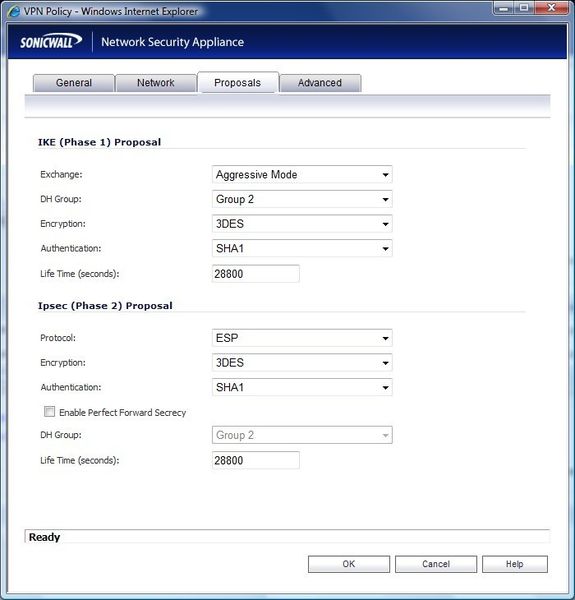
Task: Expand the Phase 2 Encryption 3DES dropdown
Action: click(302, 363)
